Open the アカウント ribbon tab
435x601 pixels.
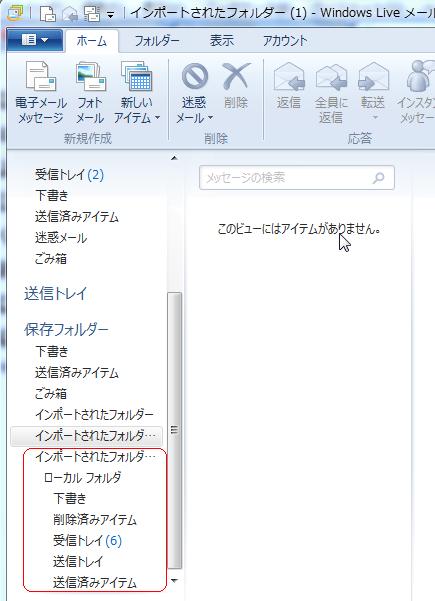[x=285, y=41]
